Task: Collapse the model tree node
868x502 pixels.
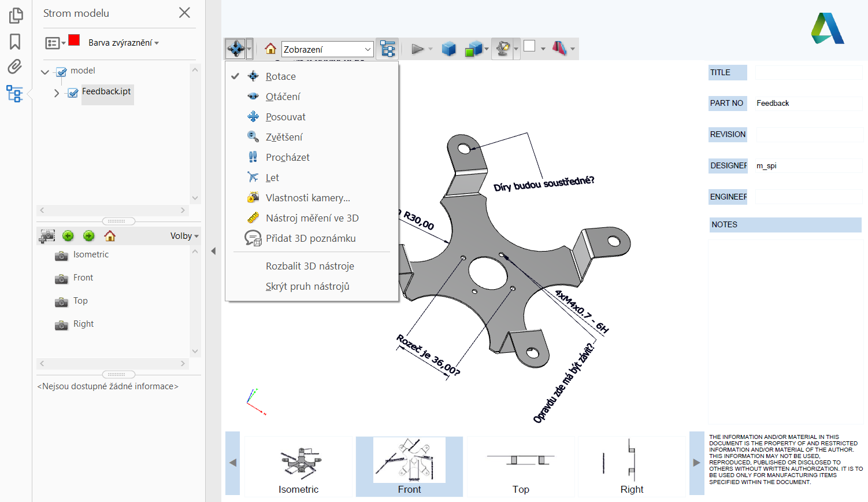Action: click(x=44, y=72)
